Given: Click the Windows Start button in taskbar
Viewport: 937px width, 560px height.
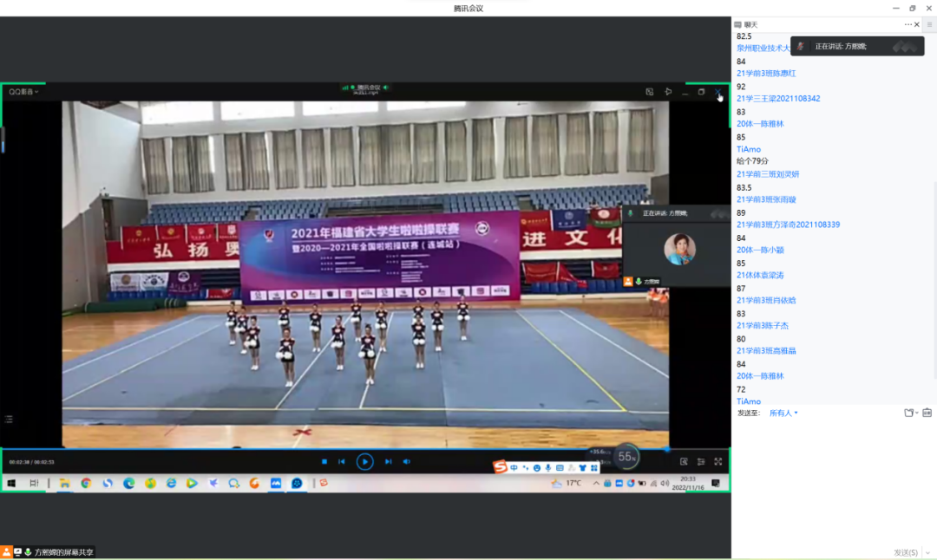Looking at the screenshot, I should 13,483.
